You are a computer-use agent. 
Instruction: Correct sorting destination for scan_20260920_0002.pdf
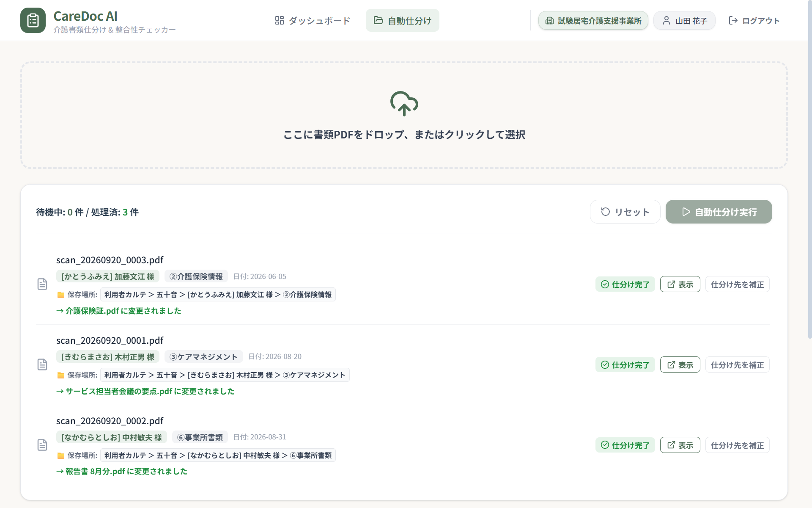pyautogui.click(x=737, y=445)
